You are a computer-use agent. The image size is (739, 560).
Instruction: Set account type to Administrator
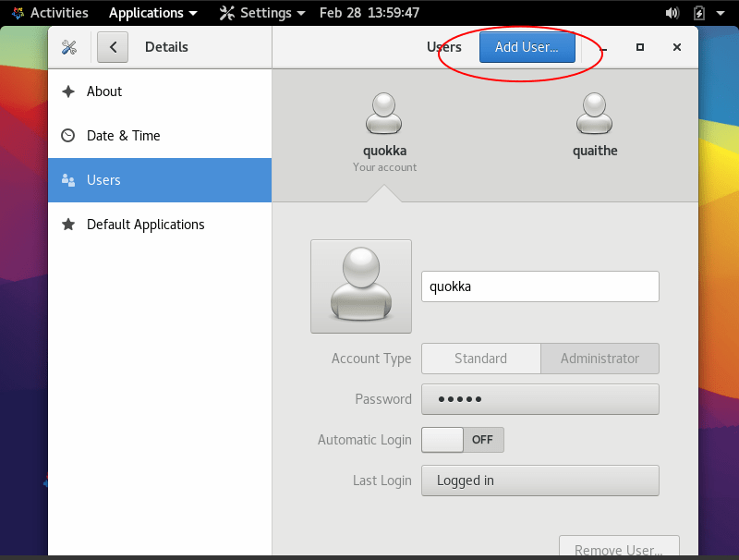pos(600,359)
